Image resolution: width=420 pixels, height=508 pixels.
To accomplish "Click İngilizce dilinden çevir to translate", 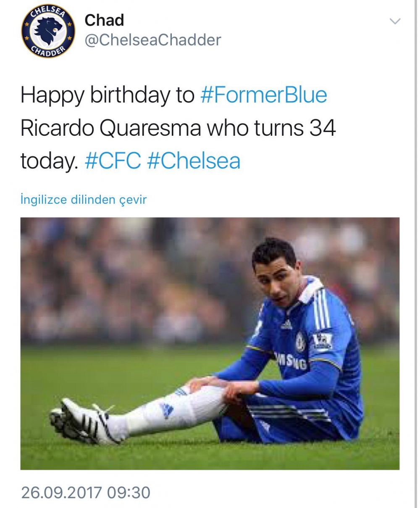I will (84, 200).
